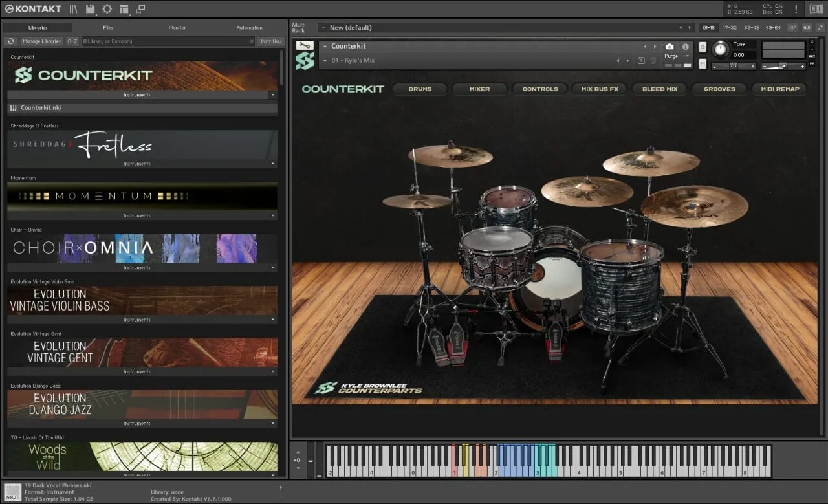
Task: Select the next instrument Counterkit arrow
Action: click(x=655, y=47)
